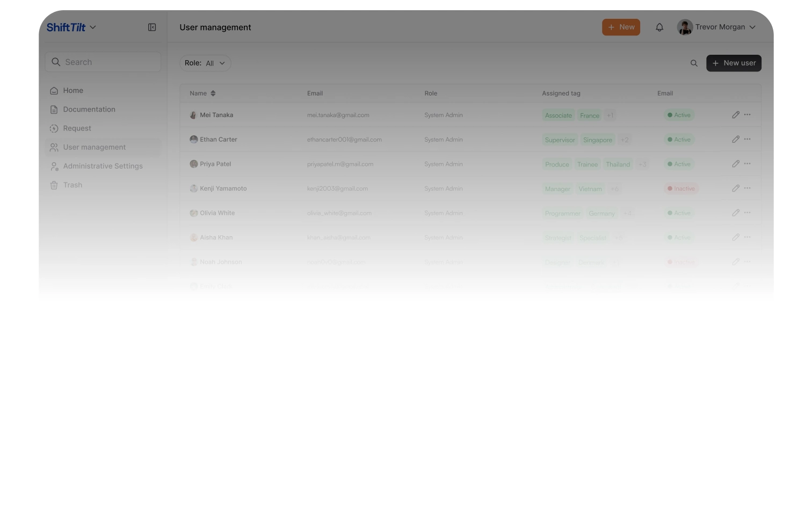The image size is (812, 510).
Task: Click the table search magnifier icon
Action: [694, 63]
